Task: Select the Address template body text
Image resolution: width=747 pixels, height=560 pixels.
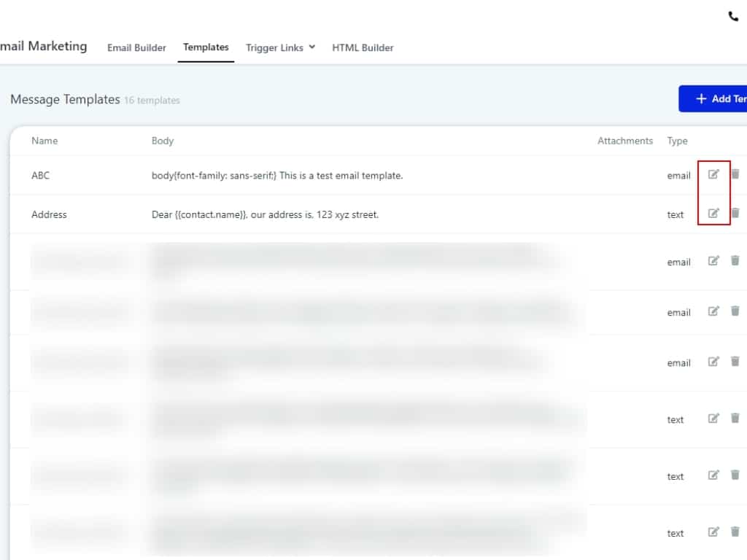Action: [x=265, y=215]
